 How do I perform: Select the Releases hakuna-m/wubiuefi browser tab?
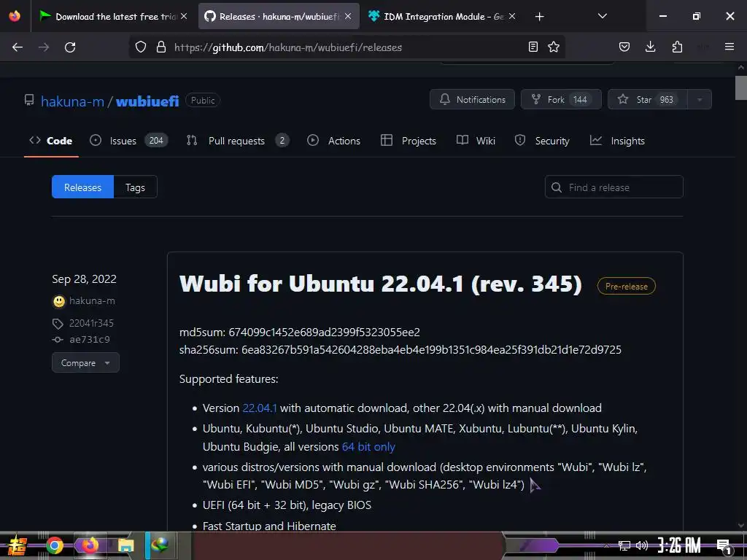pyautogui.click(x=279, y=16)
